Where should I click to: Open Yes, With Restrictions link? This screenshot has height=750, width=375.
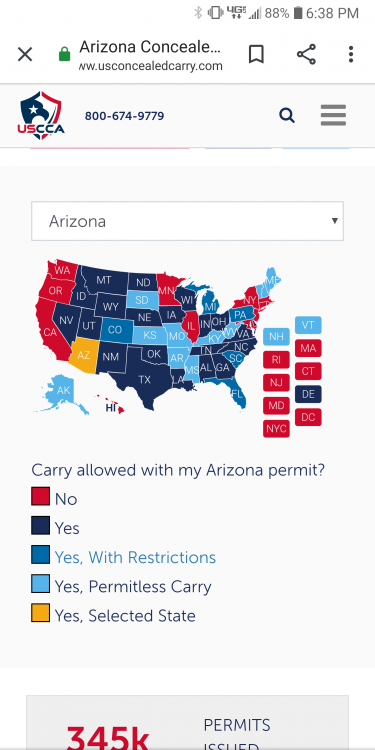(135, 557)
